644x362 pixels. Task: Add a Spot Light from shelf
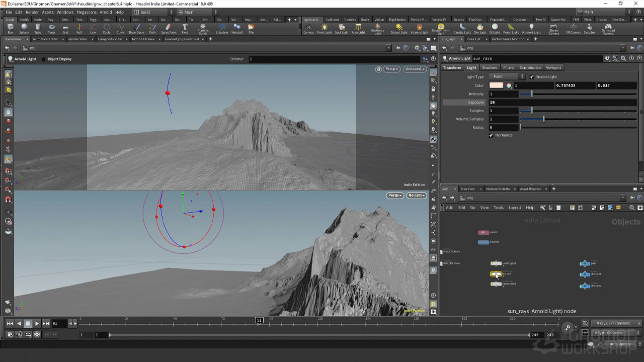pos(342,29)
